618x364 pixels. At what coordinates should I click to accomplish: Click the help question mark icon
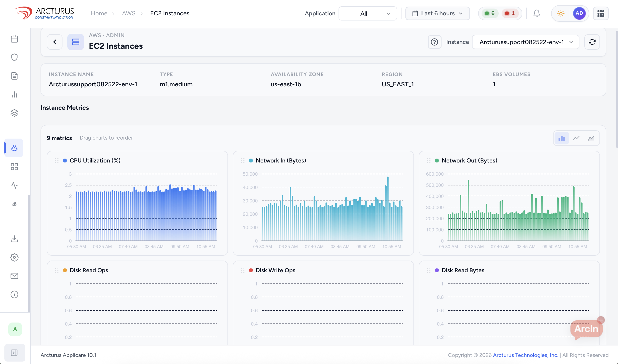click(x=434, y=42)
